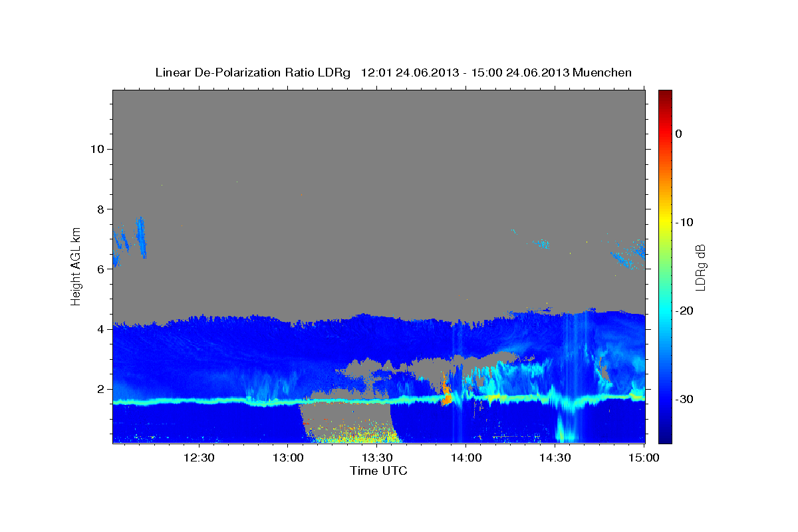Click the colorbar value -20
The height and width of the screenshot is (532, 798).
click(x=685, y=311)
